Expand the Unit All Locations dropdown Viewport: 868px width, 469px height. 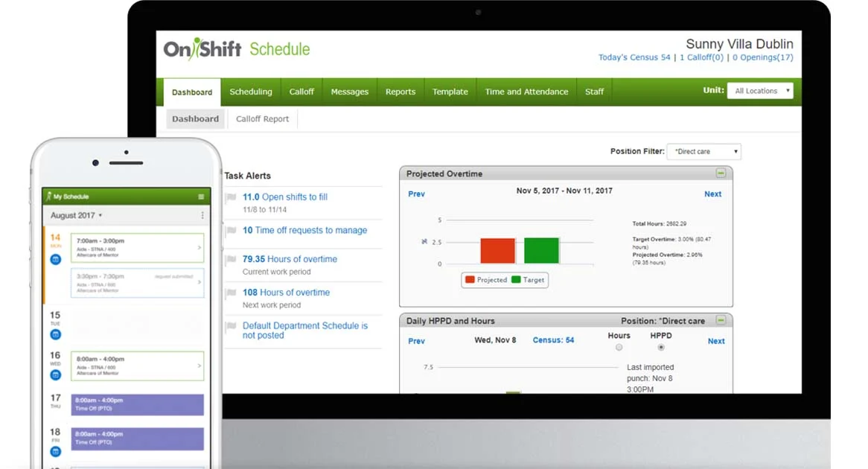tap(759, 91)
